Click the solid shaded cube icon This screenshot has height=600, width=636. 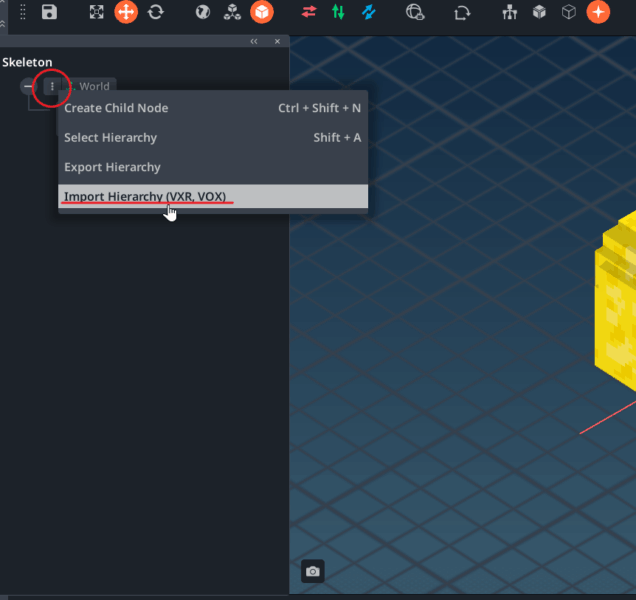click(x=539, y=12)
